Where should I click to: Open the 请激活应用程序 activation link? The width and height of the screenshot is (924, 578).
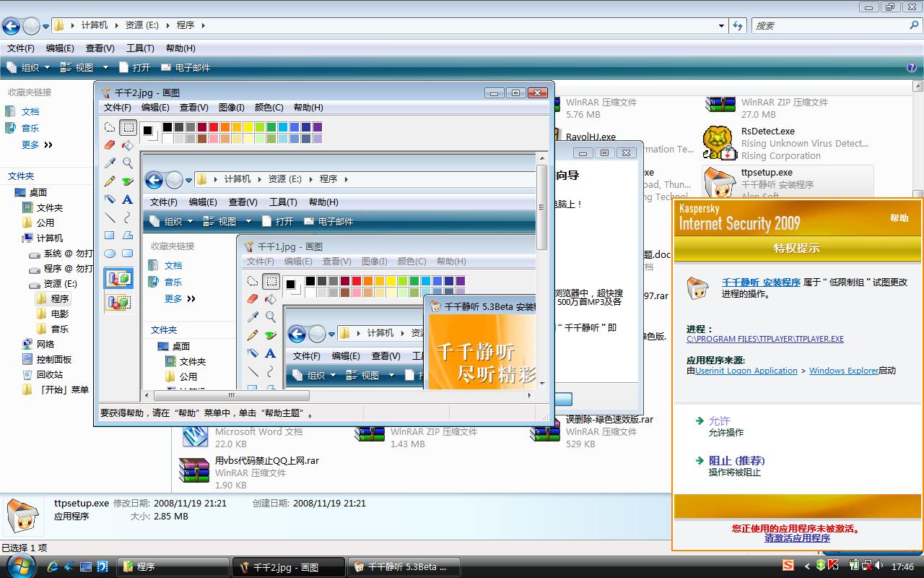point(797,538)
